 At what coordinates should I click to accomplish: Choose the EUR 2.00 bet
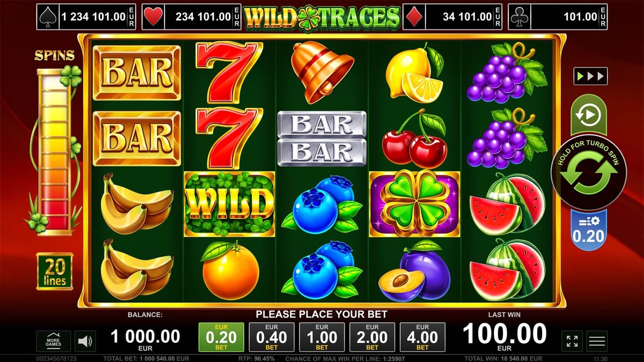pos(372,337)
